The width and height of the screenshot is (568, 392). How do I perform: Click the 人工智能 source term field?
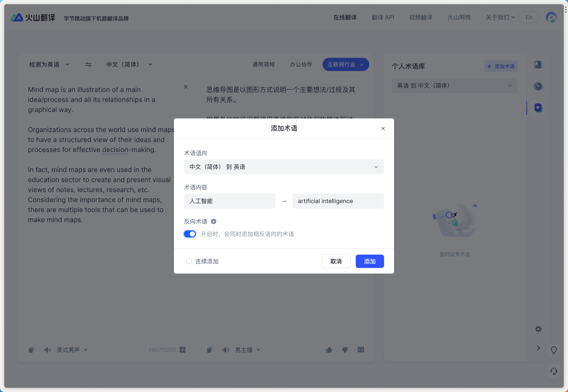point(230,201)
